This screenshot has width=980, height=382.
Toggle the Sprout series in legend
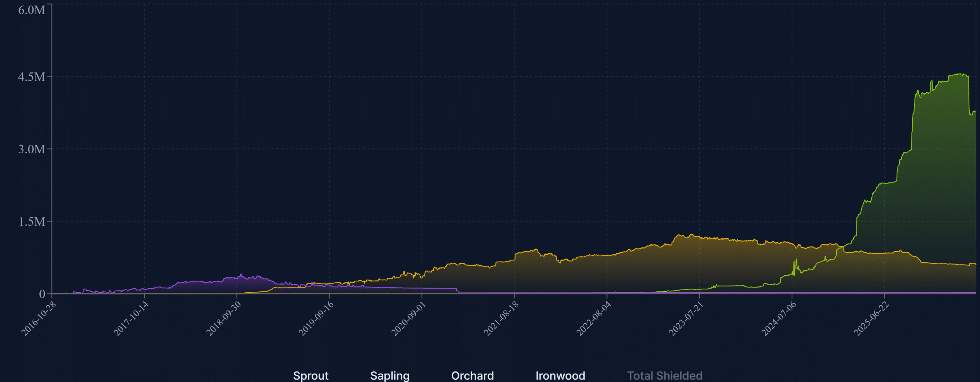coord(310,375)
